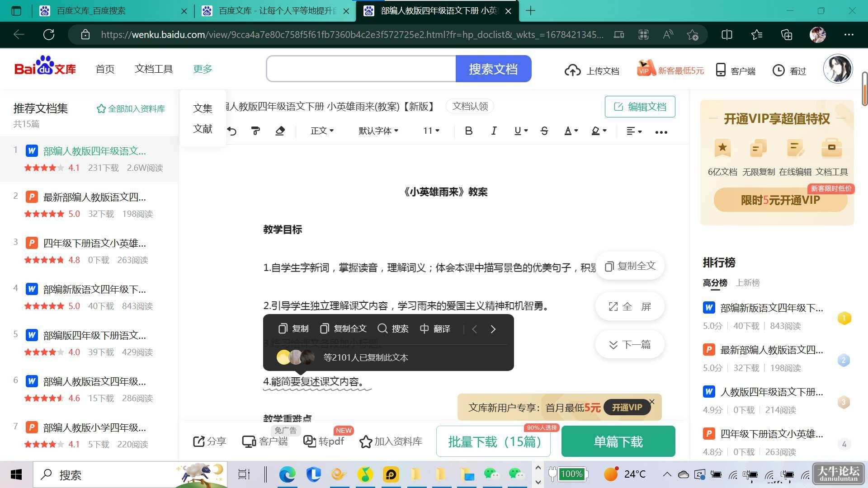Open the 客户端 phone icon link
This screenshot has height=488, width=868.
pos(721,70)
